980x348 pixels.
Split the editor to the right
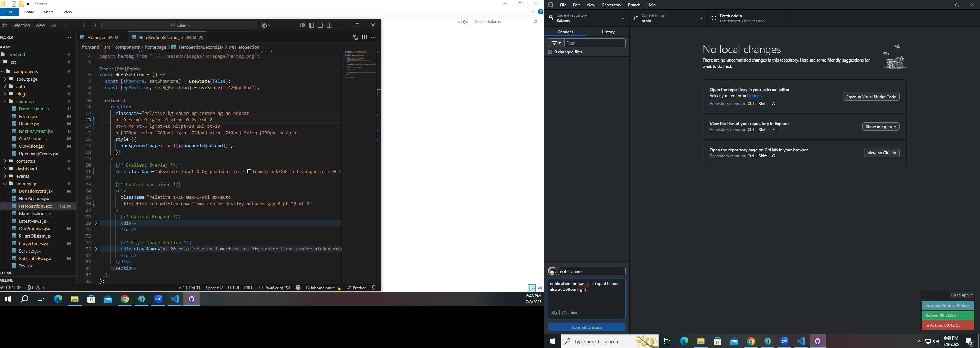364,38
